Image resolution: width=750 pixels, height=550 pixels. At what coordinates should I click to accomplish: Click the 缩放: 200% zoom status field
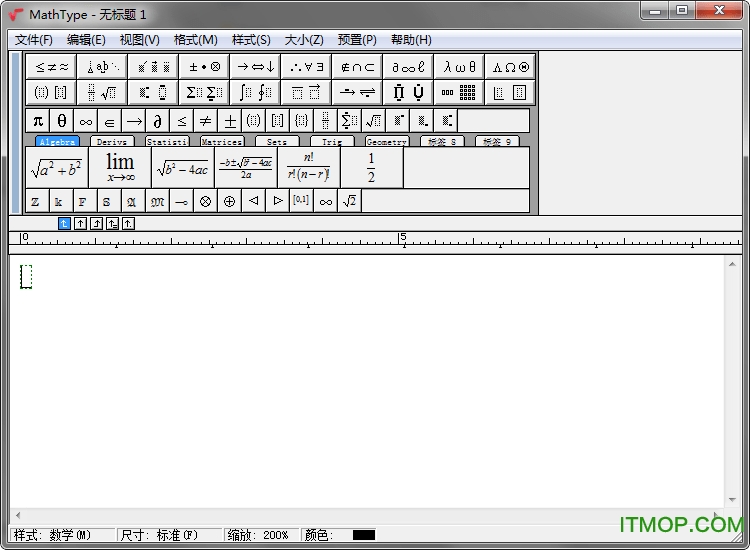pos(261,535)
